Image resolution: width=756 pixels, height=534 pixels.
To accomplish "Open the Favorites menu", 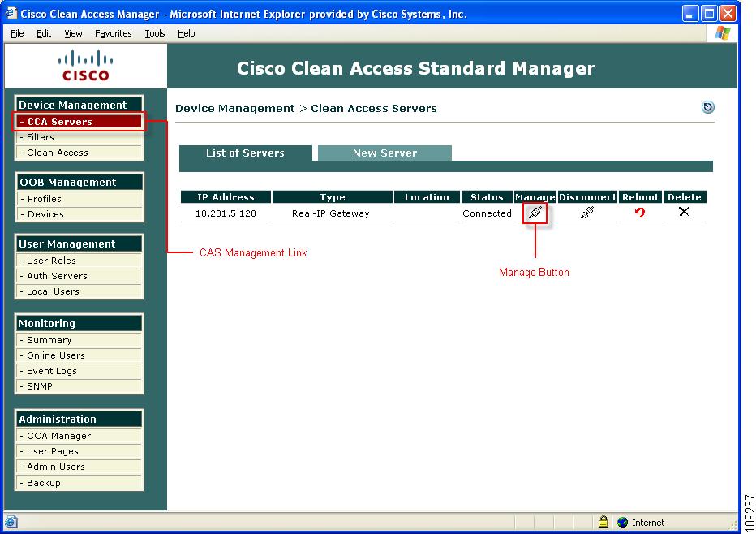I will [x=114, y=33].
